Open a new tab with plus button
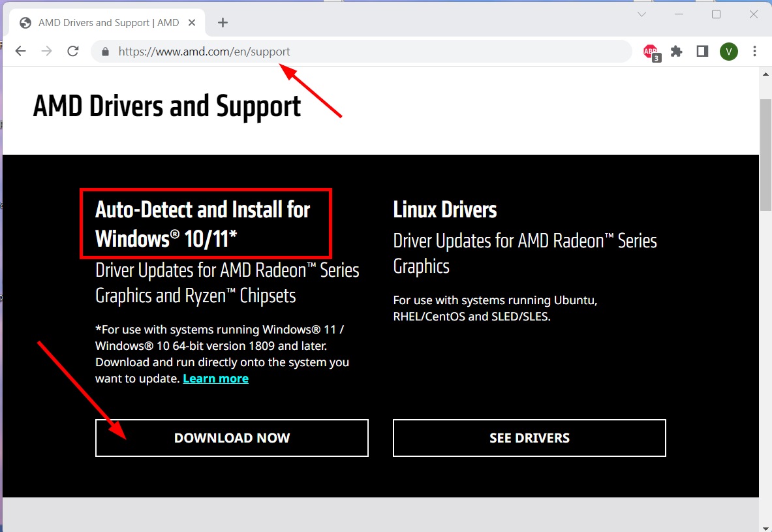This screenshot has width=772, height=532. [x=223, y=23]
